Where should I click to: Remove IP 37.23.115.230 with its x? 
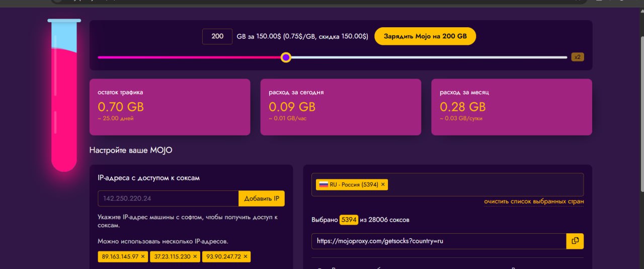(x=195, y=256)
